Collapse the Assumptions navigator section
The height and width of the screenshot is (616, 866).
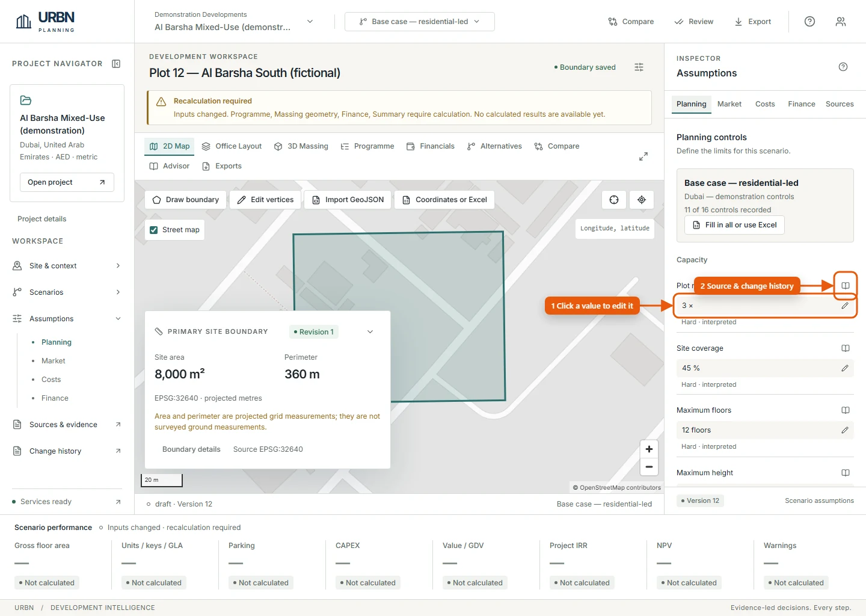(118, 319)
